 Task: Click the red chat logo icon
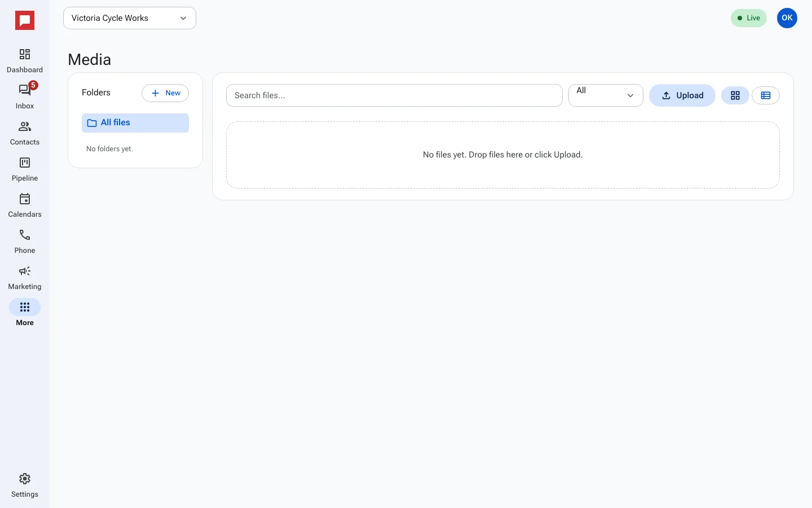coord(25,21)
